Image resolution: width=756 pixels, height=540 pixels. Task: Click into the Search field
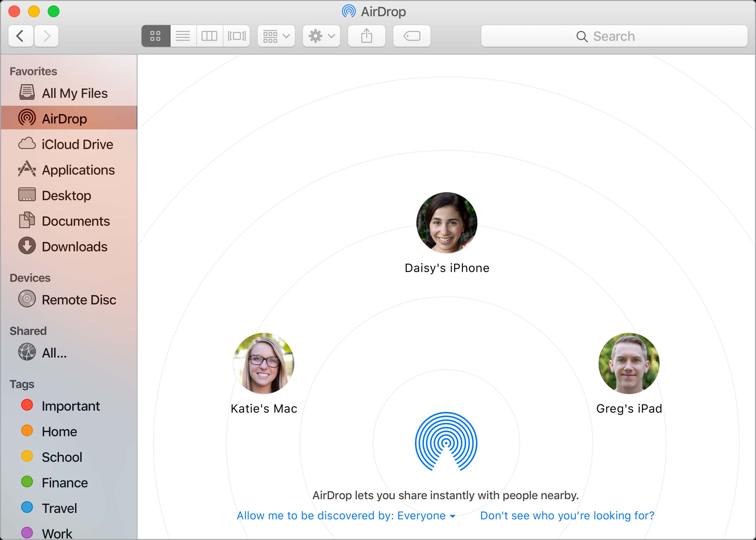click(614, 36)
